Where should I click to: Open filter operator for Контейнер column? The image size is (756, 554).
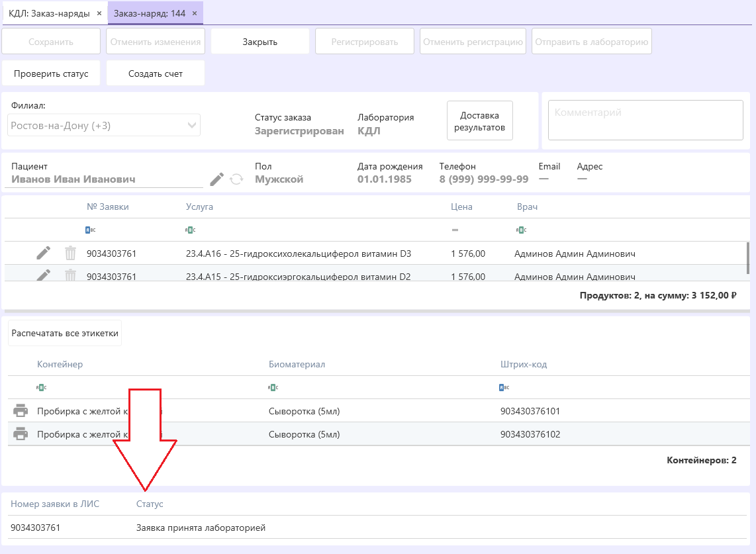[x=41, y=387]
